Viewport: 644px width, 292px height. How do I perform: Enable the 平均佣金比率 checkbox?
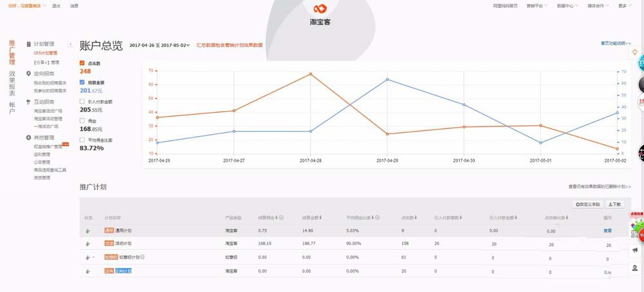click(82, 140)
